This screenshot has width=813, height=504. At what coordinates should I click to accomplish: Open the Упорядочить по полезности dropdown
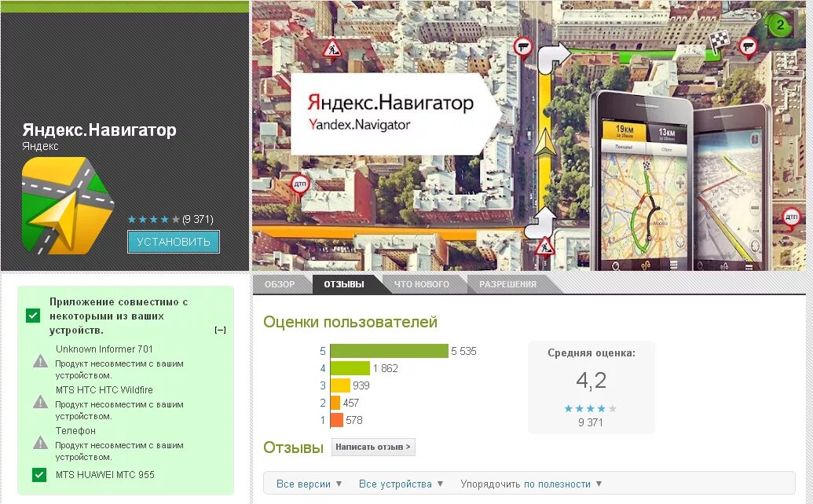[531, 484]
